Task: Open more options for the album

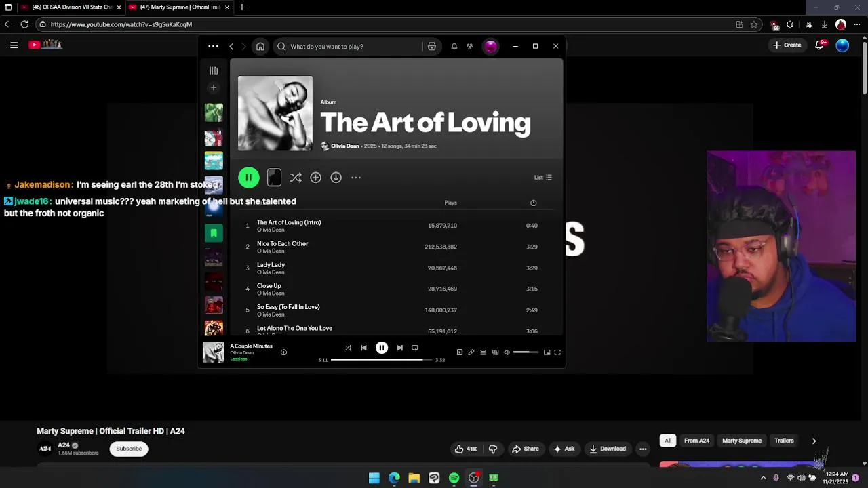Action: (x=356, y=178)
